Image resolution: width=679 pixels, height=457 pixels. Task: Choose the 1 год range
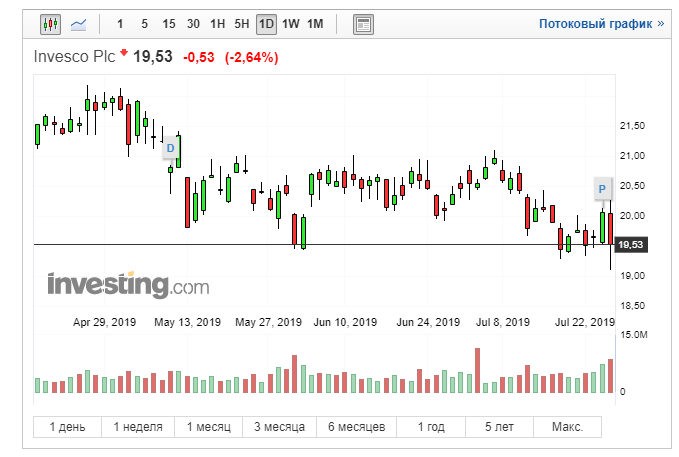(431, 427)
